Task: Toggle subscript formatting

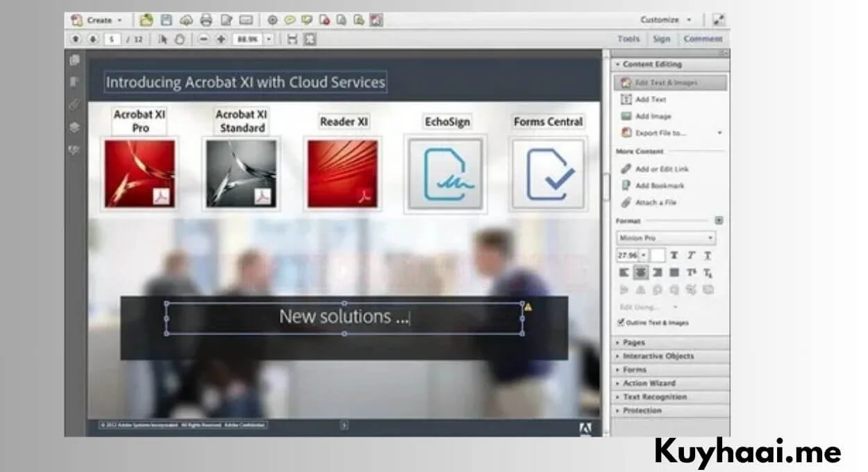Action: point(708,273)
